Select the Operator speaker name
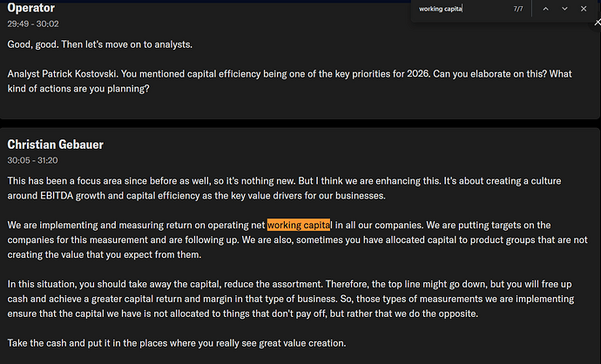Image resolution: width=601 pixels, height=364 pixels. click(31, 9)
